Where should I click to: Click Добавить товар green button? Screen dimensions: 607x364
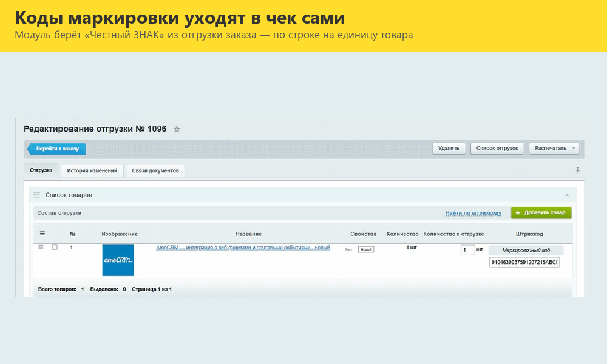541,213
